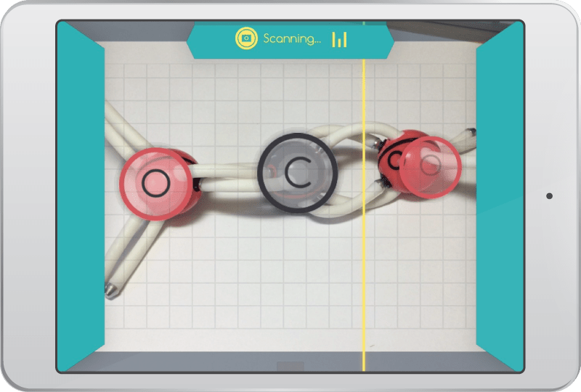Tap the tube tip near right teal panel
Viewport: 581px width, 392px height.
point(471,134)
